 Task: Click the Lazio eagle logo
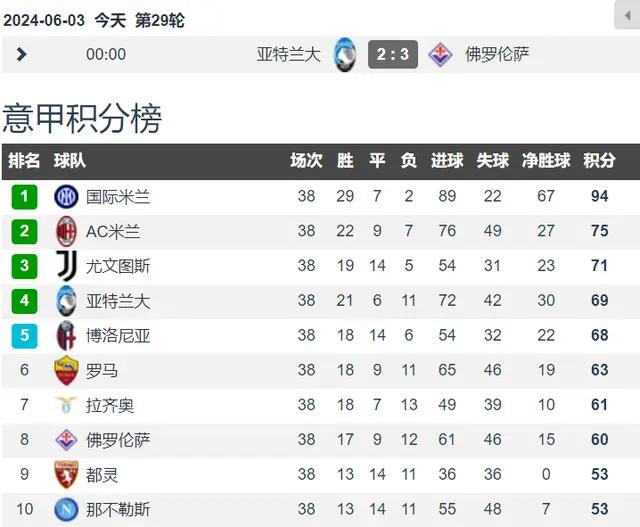(66, 405)
